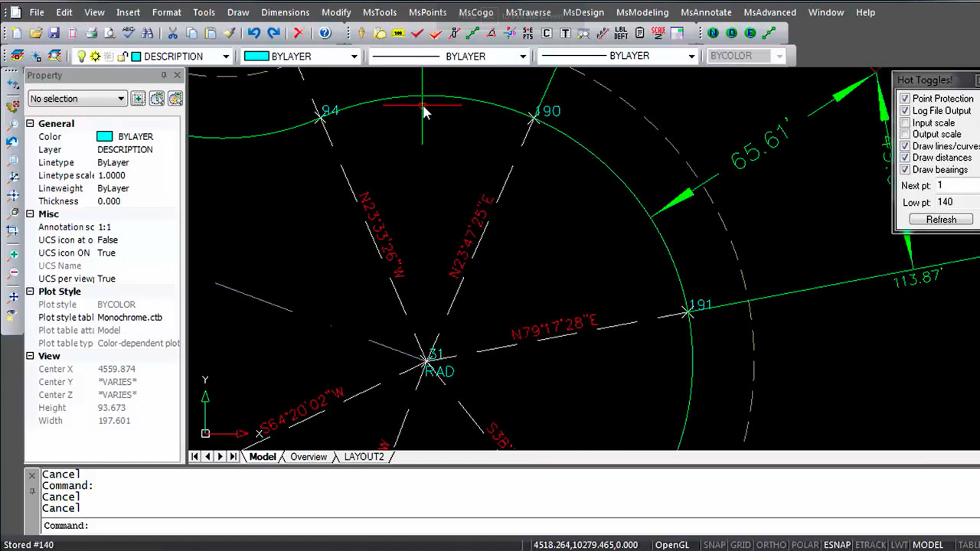Click the Help question mark icon
This screenshot has width=980, height=551.
(325, 34)
